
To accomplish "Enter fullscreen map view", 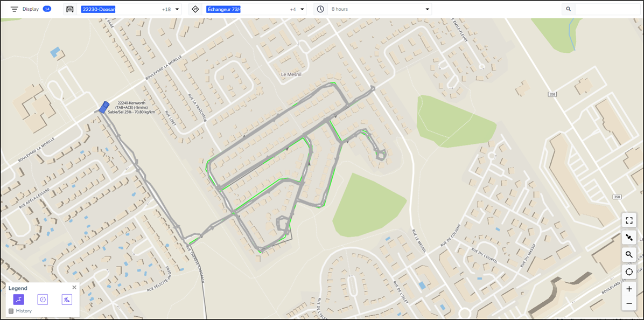I will [x=629, y=220].
